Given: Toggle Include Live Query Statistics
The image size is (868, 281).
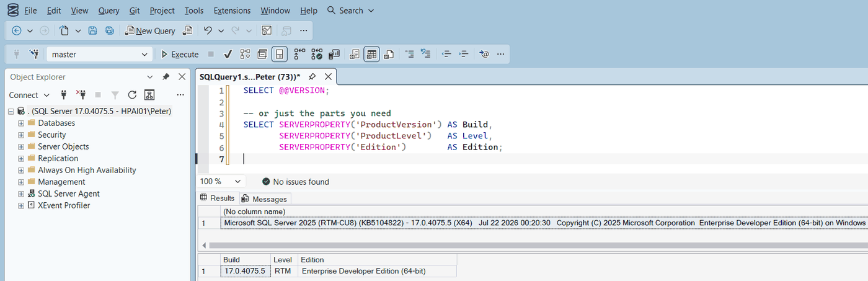Looking at the screenshot, I should pyautogui.click(x=317, y=54).
